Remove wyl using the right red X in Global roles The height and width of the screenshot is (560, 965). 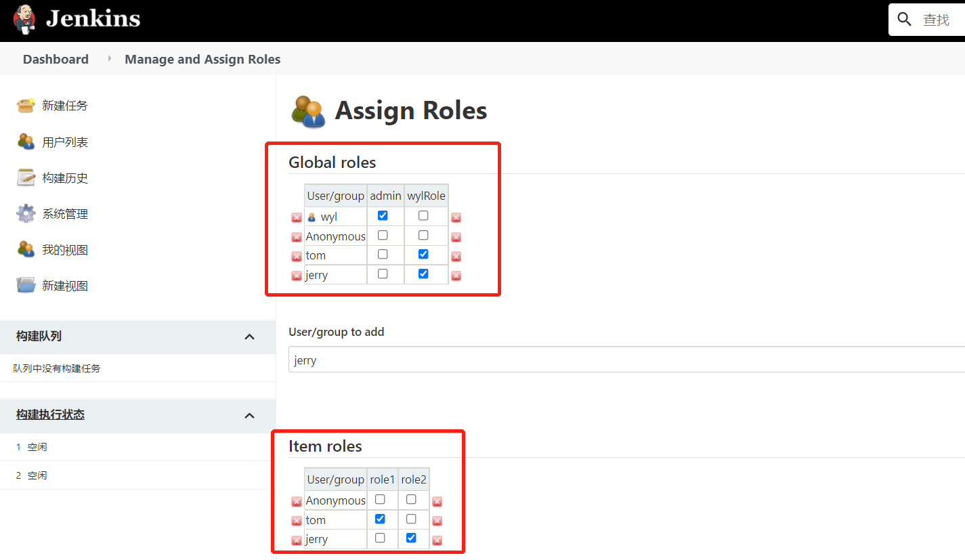[456, 217]
